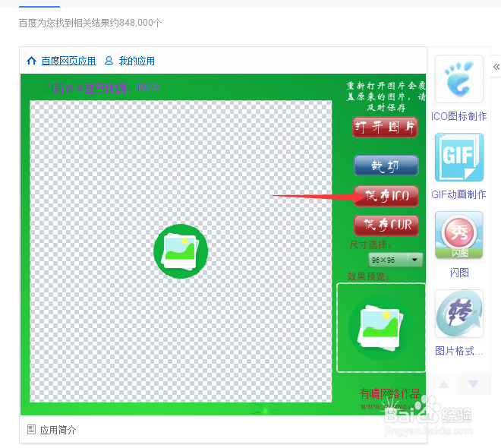This screenshot has height=448, width=501.
Task: Open the 图片格式 converter app icon
Action: click(459, 314)
